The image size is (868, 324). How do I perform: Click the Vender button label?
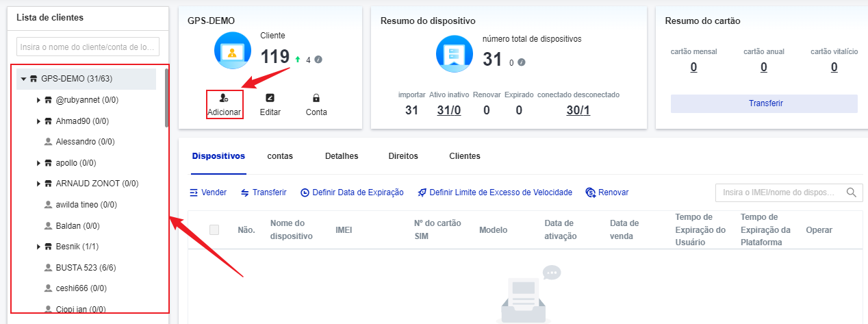[214, 192]
